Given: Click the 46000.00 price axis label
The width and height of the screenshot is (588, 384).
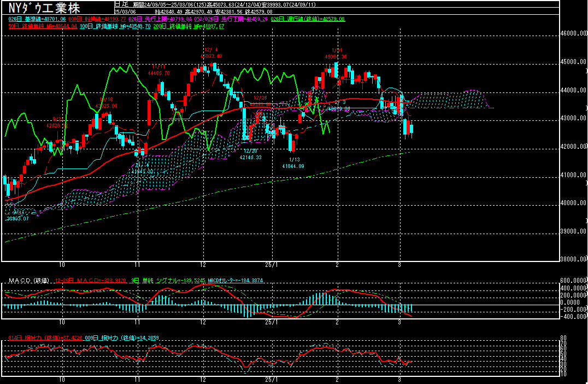Looking at the screenshot, I should coord(574,33).
